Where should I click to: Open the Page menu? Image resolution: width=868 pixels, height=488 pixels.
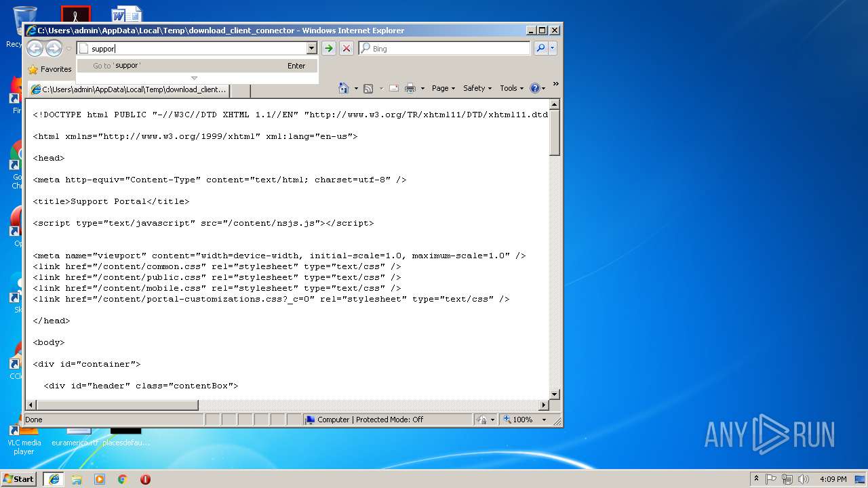tap(443, 88)
